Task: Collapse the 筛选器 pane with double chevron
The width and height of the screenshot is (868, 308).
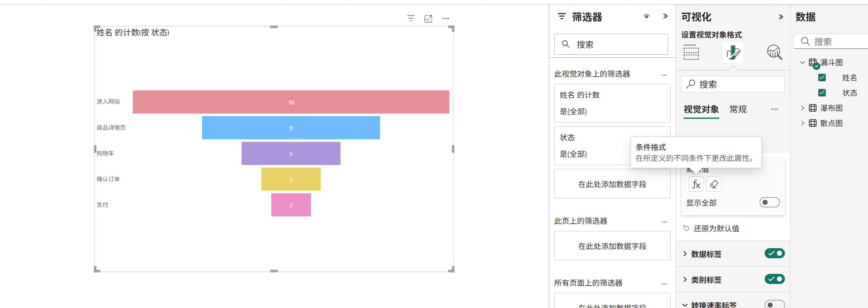Action: [665, 16]
